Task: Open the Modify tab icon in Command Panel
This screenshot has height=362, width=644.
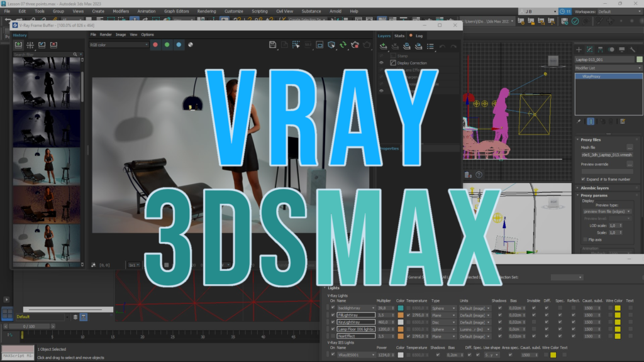Action: [x=590, y=50]
